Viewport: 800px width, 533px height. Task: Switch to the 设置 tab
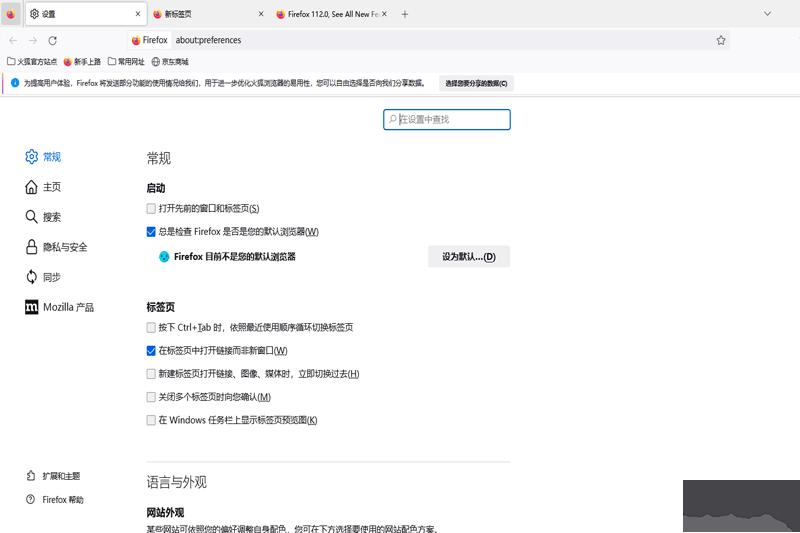tap(86, 14)
